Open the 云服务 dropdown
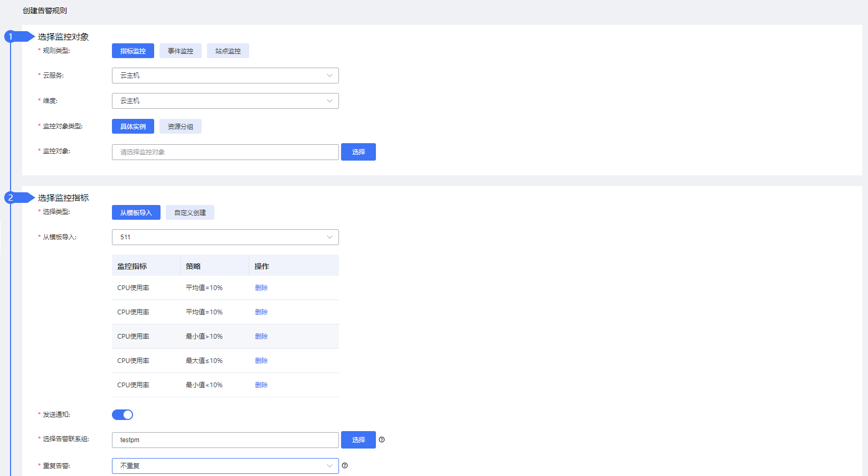868x476 pixels. pos(225,76)
